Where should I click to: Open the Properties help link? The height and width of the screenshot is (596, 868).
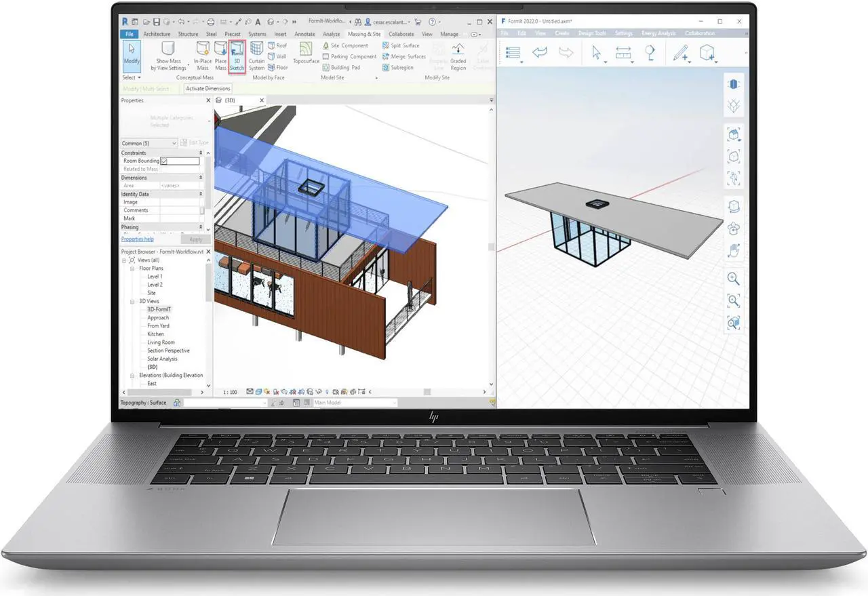tap(137, 239)
